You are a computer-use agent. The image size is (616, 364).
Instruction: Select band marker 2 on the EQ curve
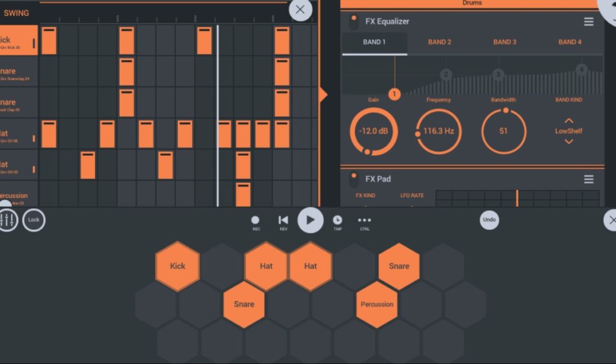tap(446, 74)
